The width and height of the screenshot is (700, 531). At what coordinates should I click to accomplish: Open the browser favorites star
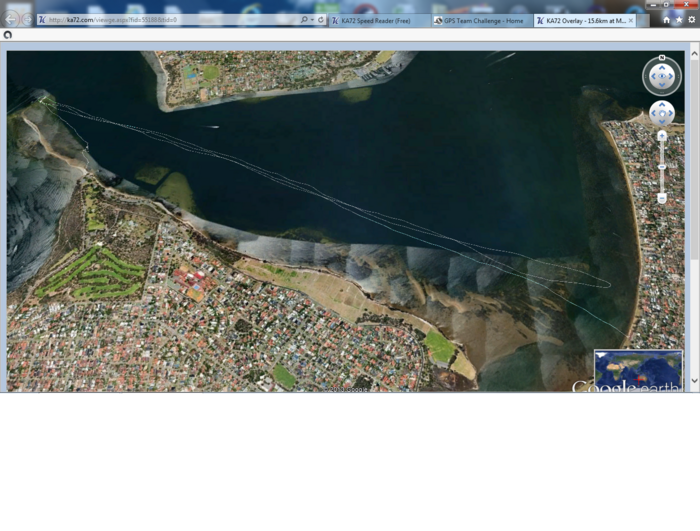[679, 20]
